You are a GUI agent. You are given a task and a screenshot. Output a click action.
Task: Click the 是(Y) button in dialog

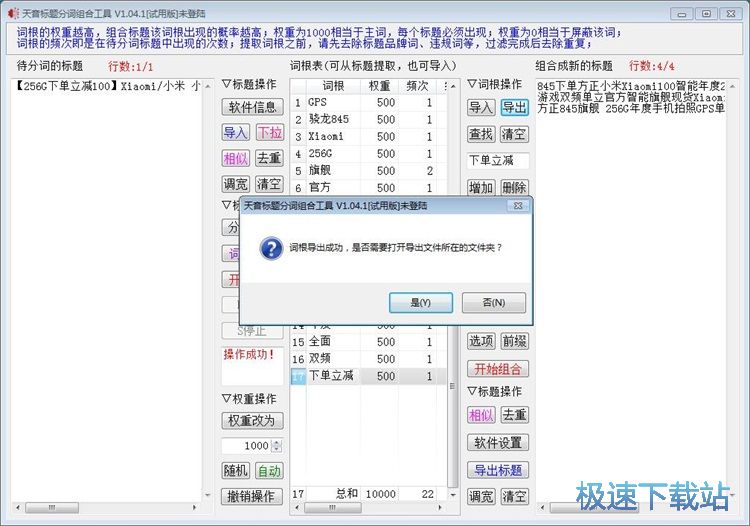420,303
